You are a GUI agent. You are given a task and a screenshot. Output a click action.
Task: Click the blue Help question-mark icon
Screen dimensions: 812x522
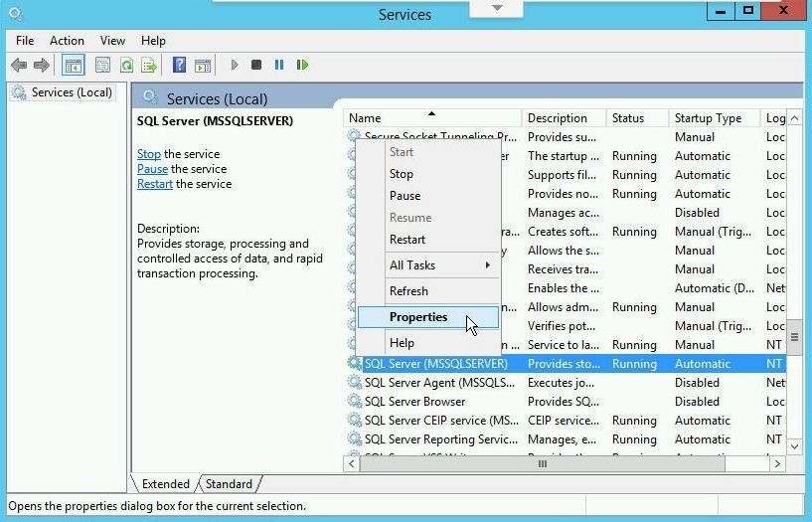click(179, 66)
